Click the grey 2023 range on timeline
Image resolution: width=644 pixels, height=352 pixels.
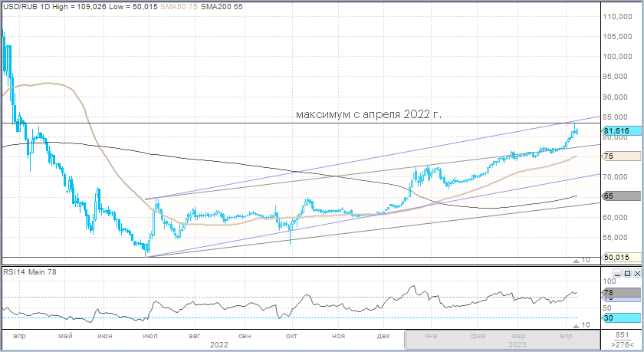(x=501, y=340)
